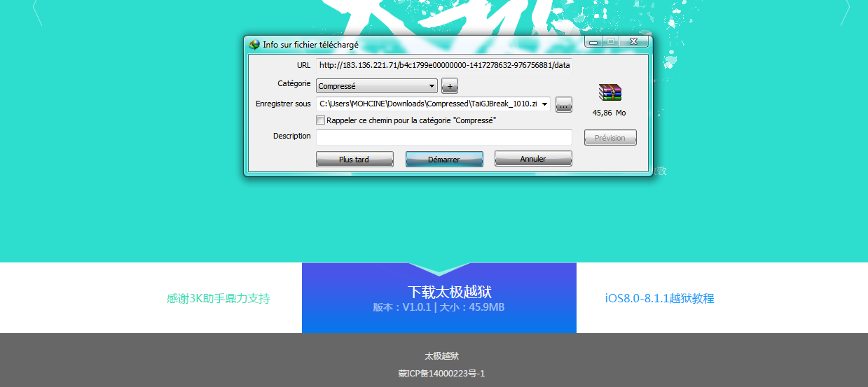Screen dimensions: 868x387
Task: Click the Prévision button
Action: pyautogui.click(x=610, y=138)
